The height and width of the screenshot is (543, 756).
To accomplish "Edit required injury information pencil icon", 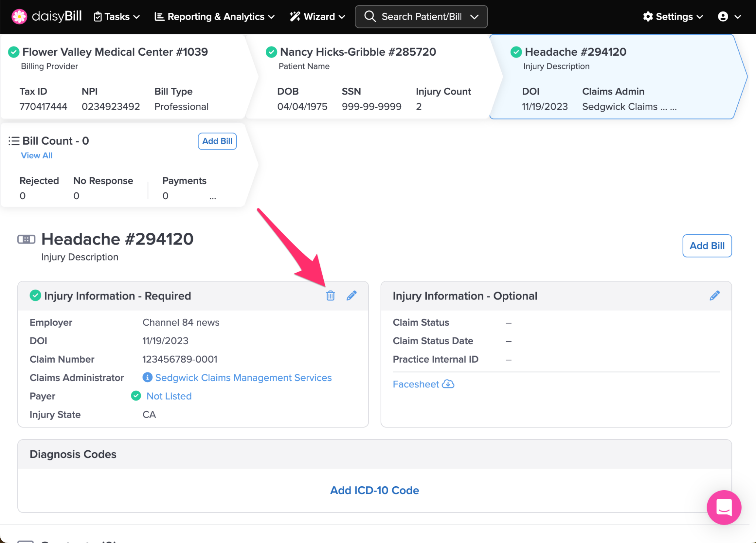I will [351, 295].
